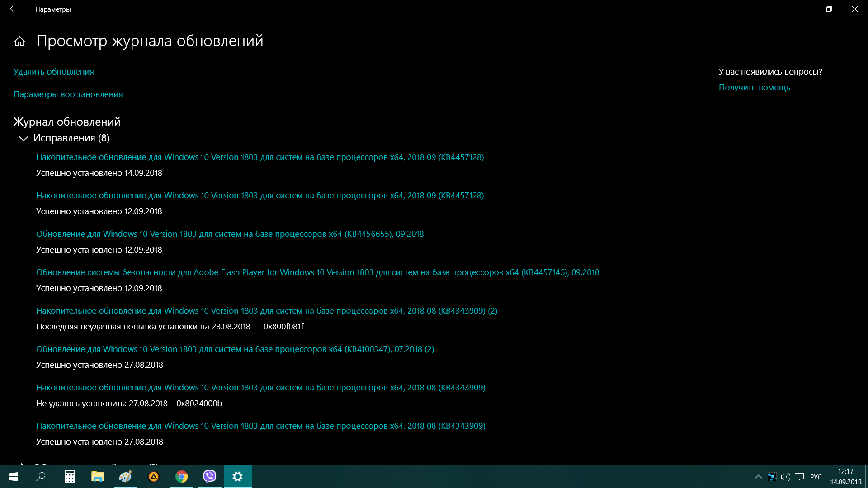Viewport: 868px width, 488px height.
Task: Open the failed KB4343909 (2) update link
Action: pyautogui.click(x=266, y=311)
